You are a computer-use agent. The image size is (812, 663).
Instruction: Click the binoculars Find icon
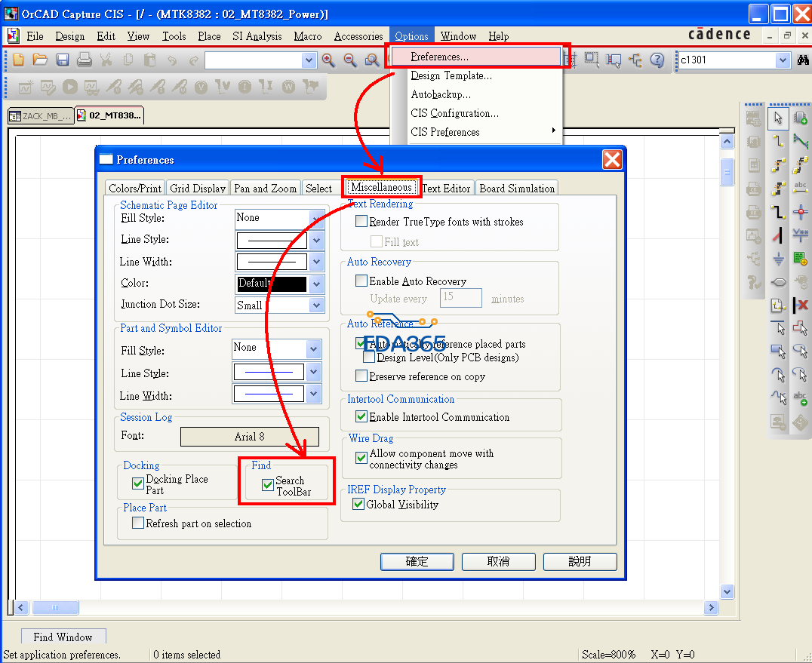pos(803,60)
